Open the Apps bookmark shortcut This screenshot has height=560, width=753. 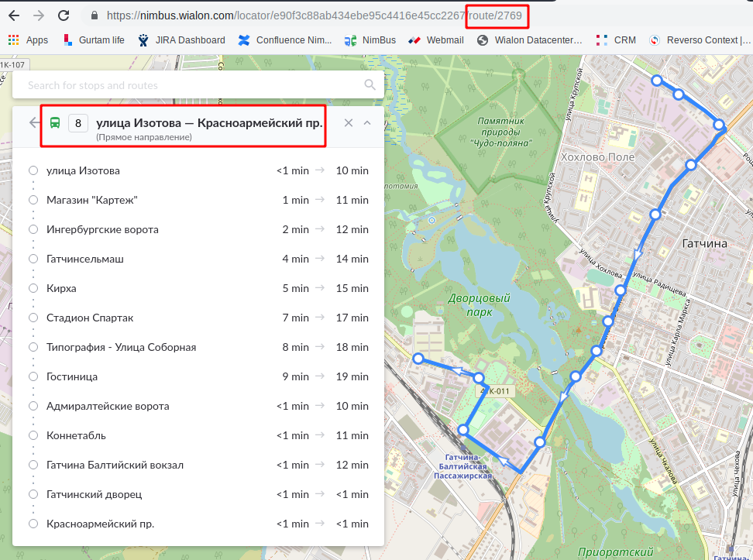[28, 40]
